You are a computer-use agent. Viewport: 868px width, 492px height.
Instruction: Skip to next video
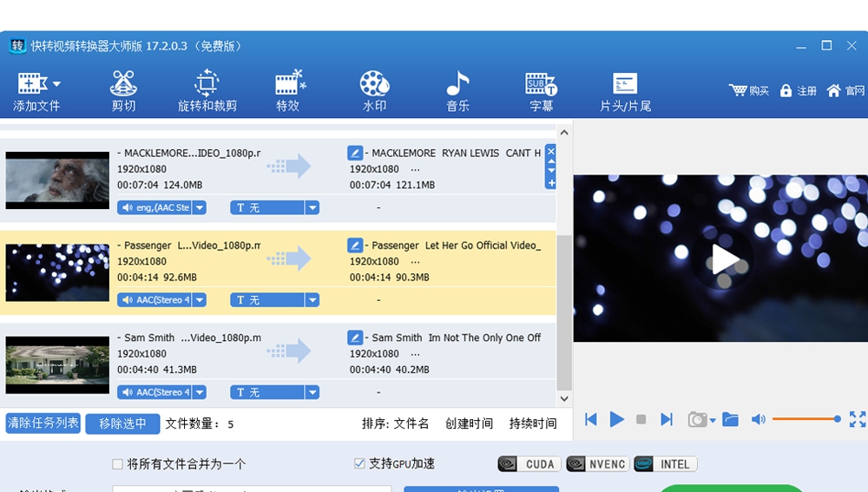667,419
